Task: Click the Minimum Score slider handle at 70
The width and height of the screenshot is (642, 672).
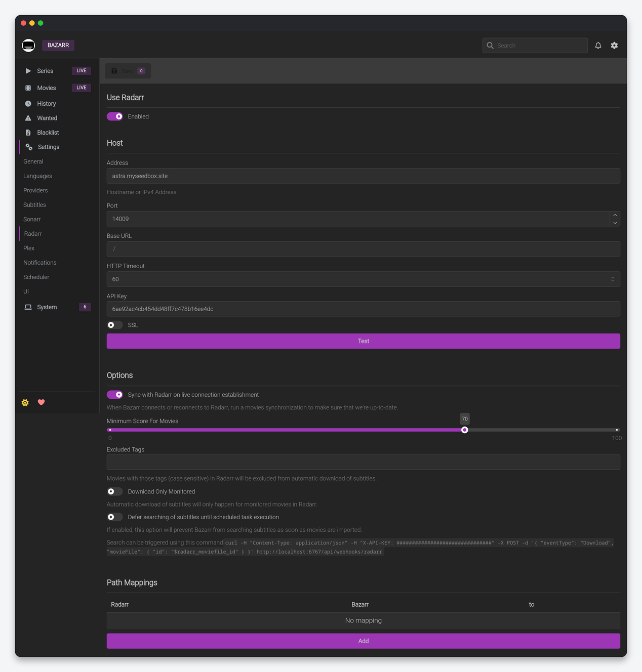Action: click(x=465, y=430)
